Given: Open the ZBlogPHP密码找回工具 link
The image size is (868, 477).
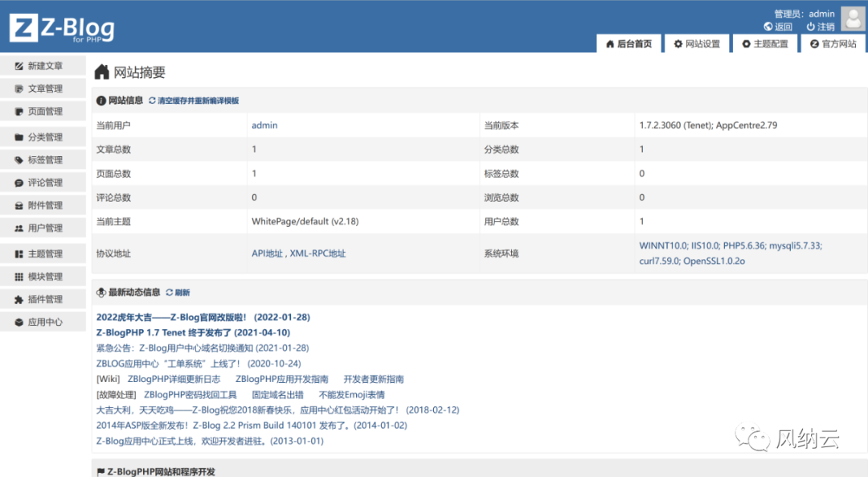Looking at the screenshot, I should point(190,394).
